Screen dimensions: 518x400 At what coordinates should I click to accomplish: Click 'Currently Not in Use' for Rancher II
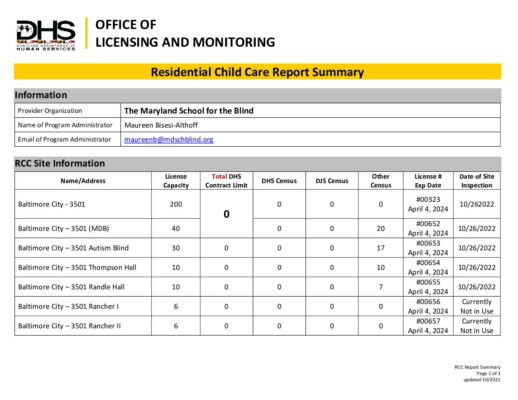477,326
